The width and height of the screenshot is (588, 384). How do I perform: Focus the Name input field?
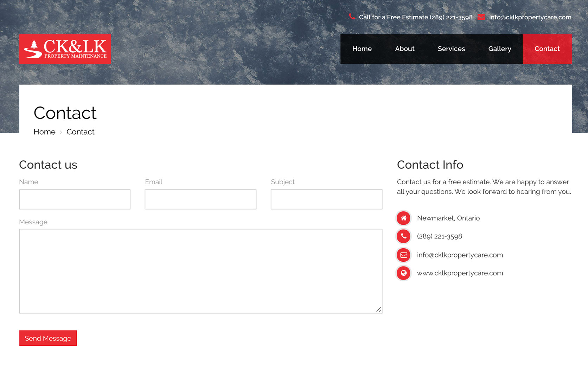coord(75,199)
